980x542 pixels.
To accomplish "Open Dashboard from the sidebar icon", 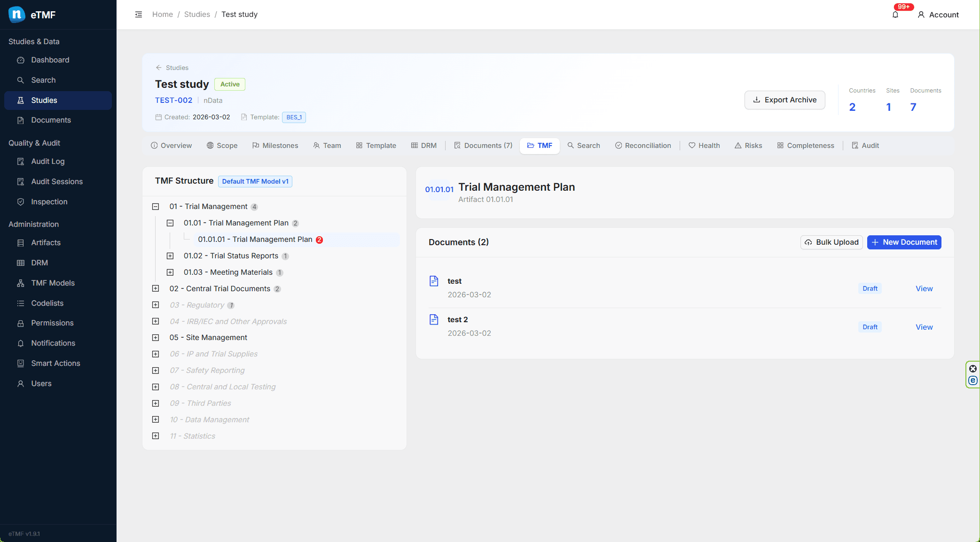I will [x=21, y=60].
